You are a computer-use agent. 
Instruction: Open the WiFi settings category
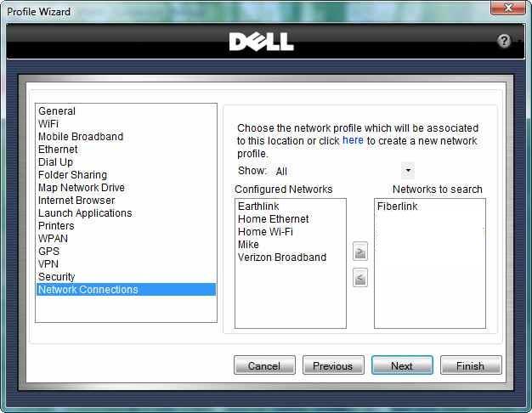coord(48,124)
